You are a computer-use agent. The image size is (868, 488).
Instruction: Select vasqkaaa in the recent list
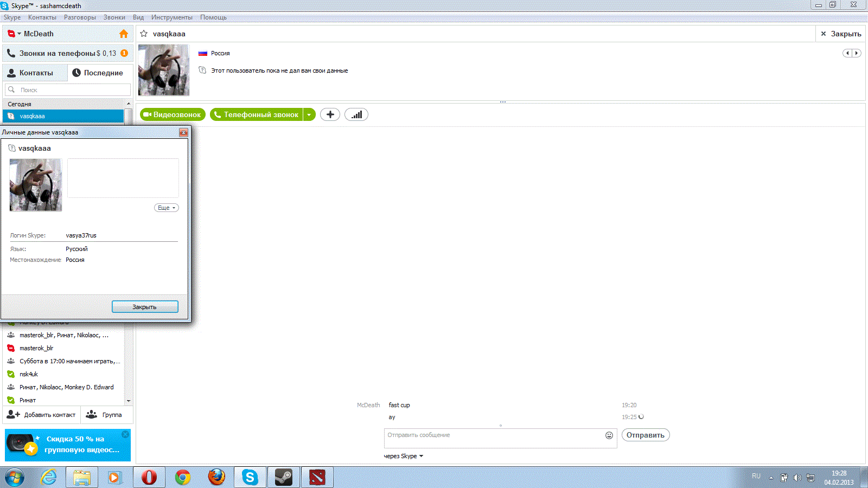click(x=63, y=116)
